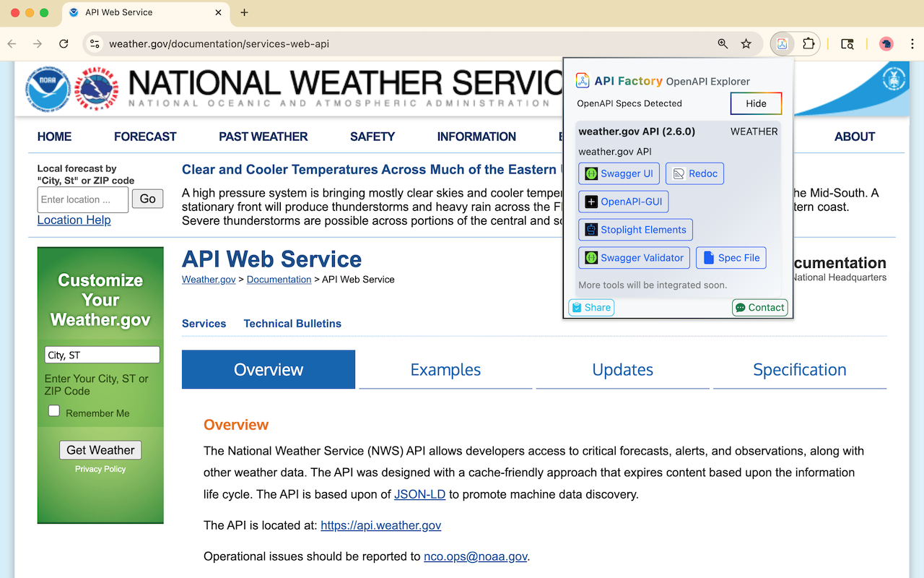This screenshot has height=578, width=924.
Task: Switch to the Updates tab
Action: point(622,369)
